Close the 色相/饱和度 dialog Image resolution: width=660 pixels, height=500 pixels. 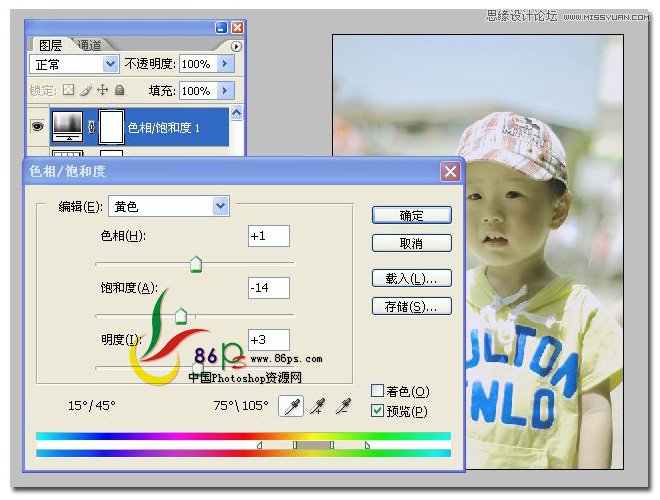(450, 171)
